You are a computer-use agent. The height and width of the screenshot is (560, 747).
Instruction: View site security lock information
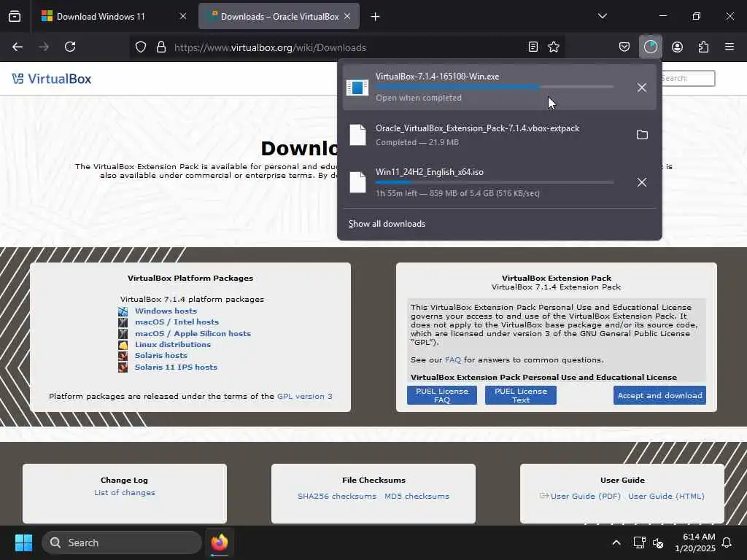161,47
